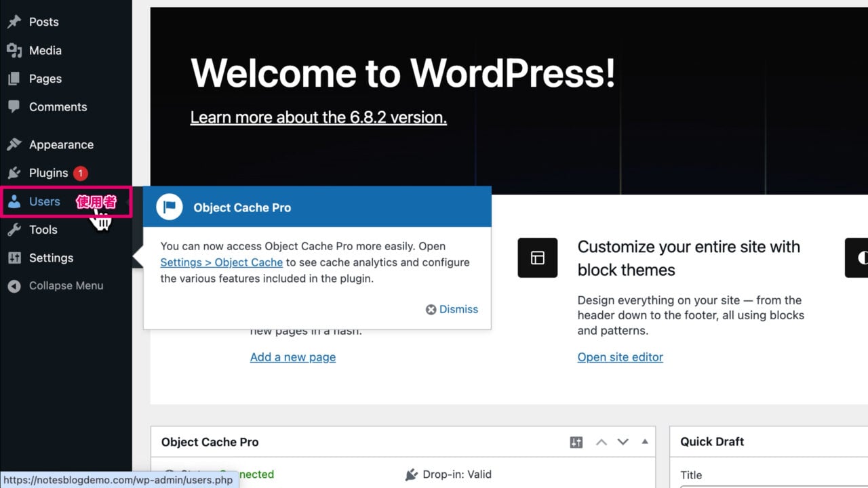868x488 pixels.
Task: Open Pages via the pages icon
Action: pos(15,79)
